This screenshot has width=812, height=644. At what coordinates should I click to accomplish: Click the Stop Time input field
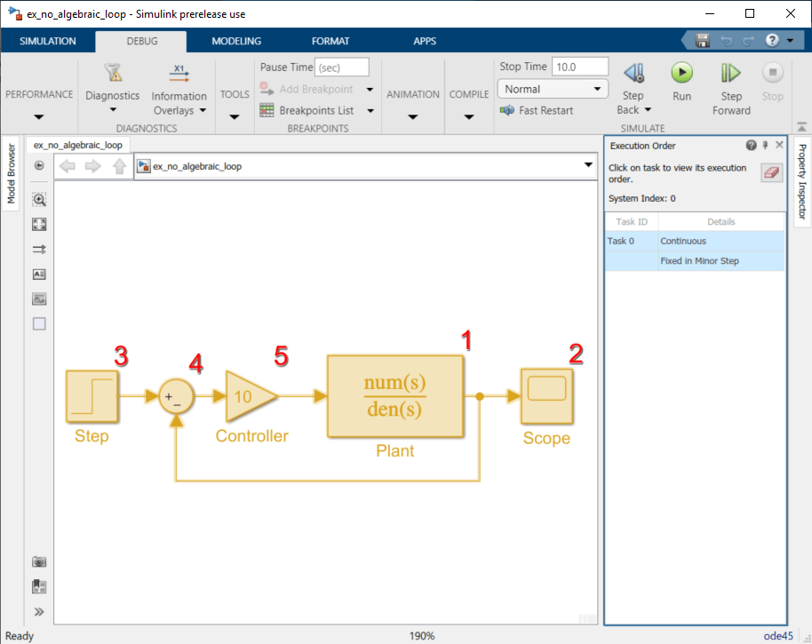tap(580, 67)
